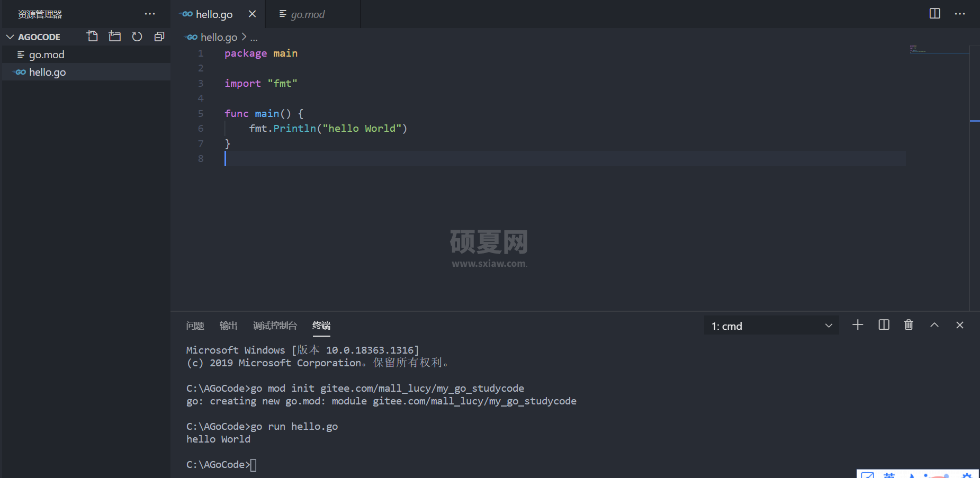
Task: Click the 'import "fmt"' line
Action: point(261,83)
